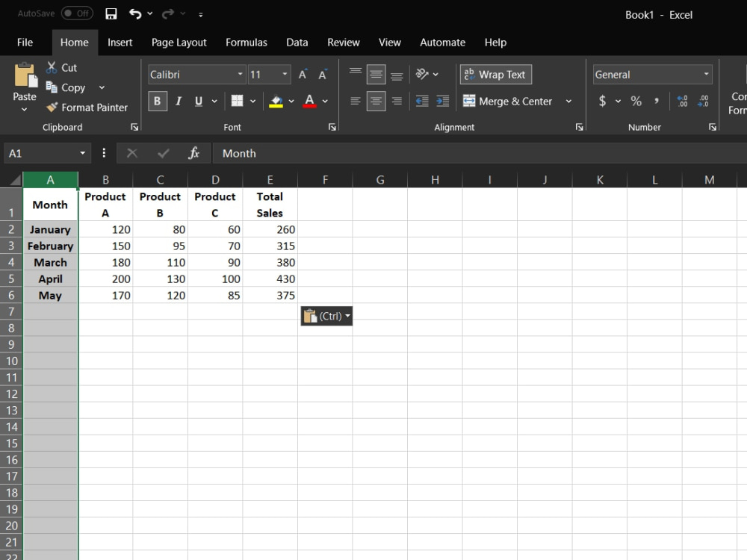Switch to the Insert tab

120,43
